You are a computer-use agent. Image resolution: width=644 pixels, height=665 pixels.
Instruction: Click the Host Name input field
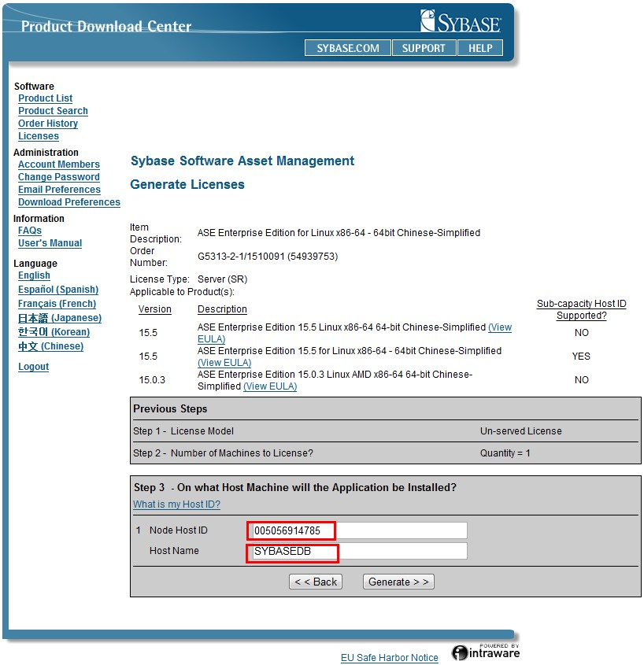tap(357, 551)
